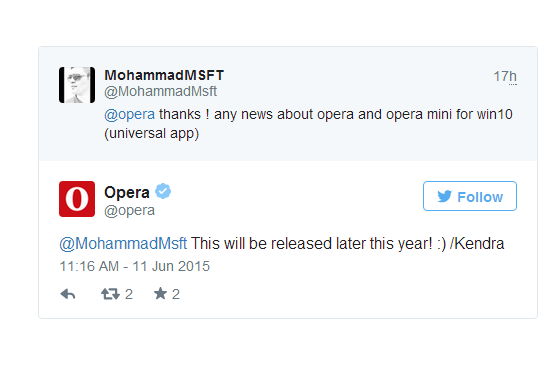Viewport: 559px width, 373px height.
Task: Click the @opera mention in the tweet
Action: pyautogui.click(x=129, y=114)
